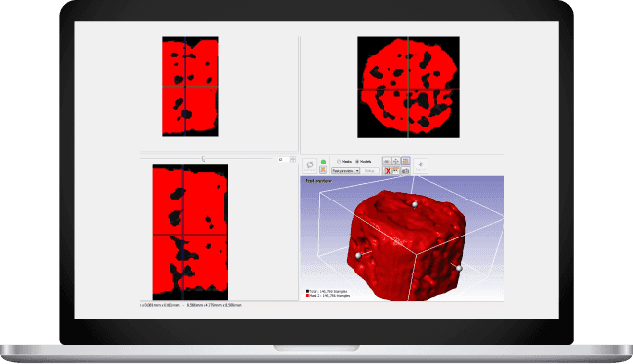Click the slice slider handle
633x364 pixels.
pos(204,159)
